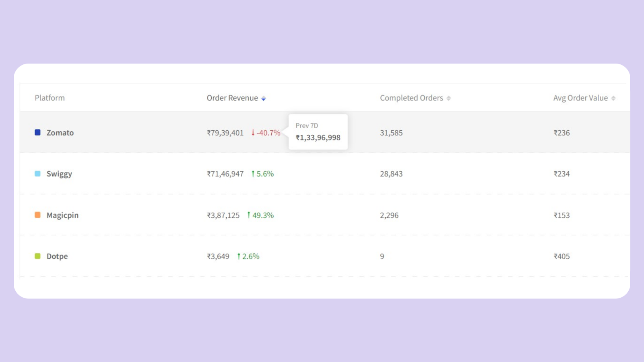Sort the table by Completed Orders
This screenshot has width=644, height=362.
click(411, 98)
